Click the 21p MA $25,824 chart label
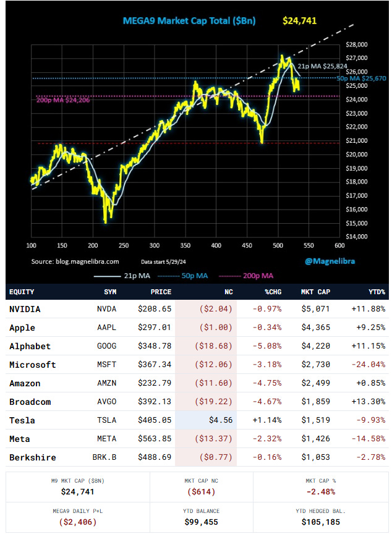Viewport: 392px width, 534px height. (x=322, y=66)
